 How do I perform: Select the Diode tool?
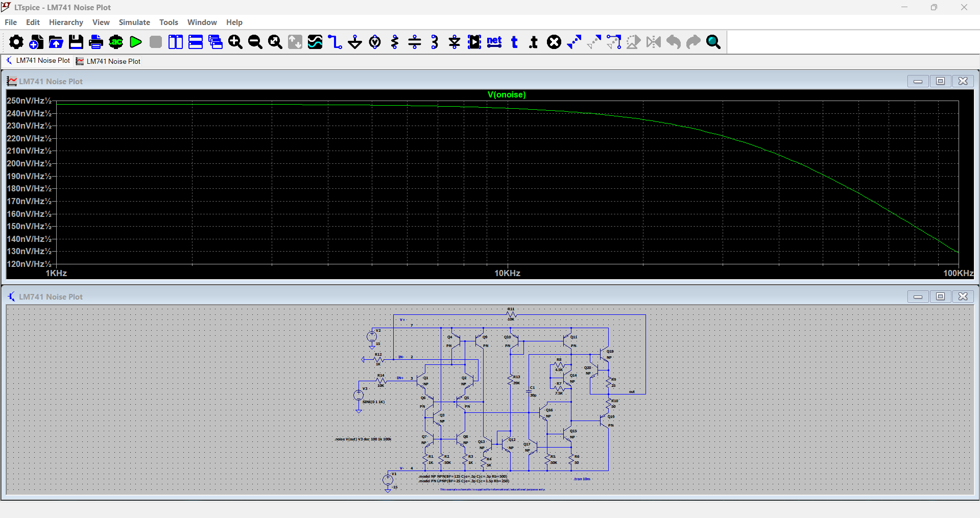pos(455,42)
